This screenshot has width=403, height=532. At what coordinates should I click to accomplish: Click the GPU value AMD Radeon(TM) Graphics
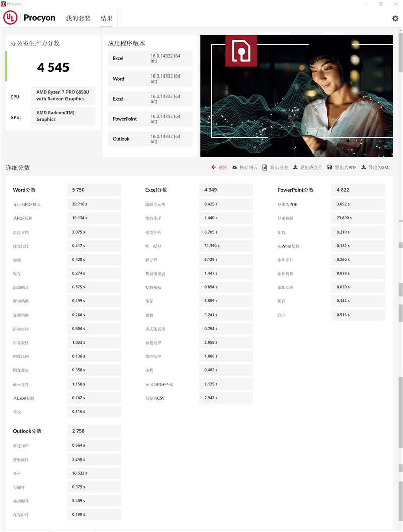tap(63, 116)
